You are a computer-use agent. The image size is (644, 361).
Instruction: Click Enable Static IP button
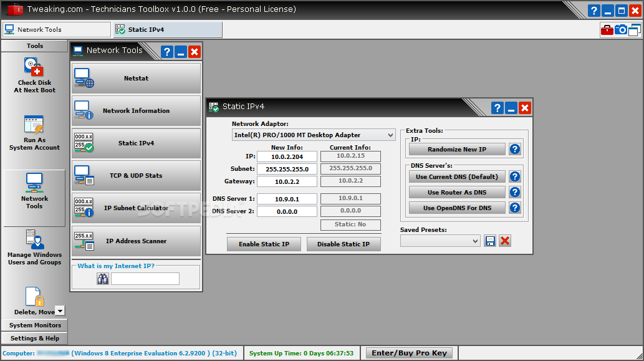[264, 244]
